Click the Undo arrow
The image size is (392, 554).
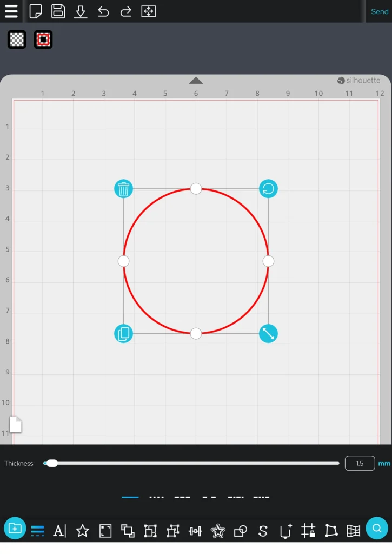point(103,11)
